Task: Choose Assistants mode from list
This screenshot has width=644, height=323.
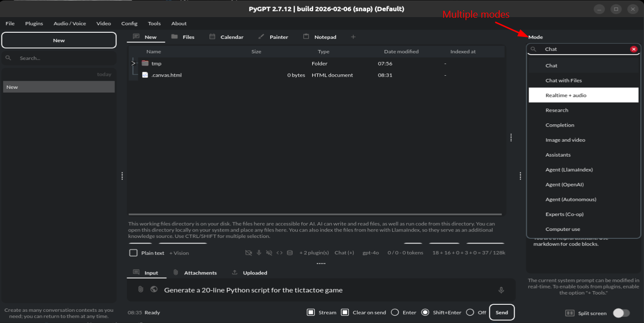Action: pos(583,155)
